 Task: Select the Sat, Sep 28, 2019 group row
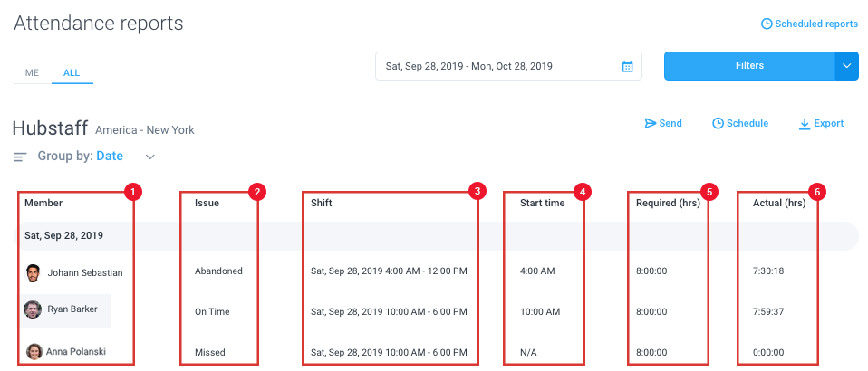[436, 235]
